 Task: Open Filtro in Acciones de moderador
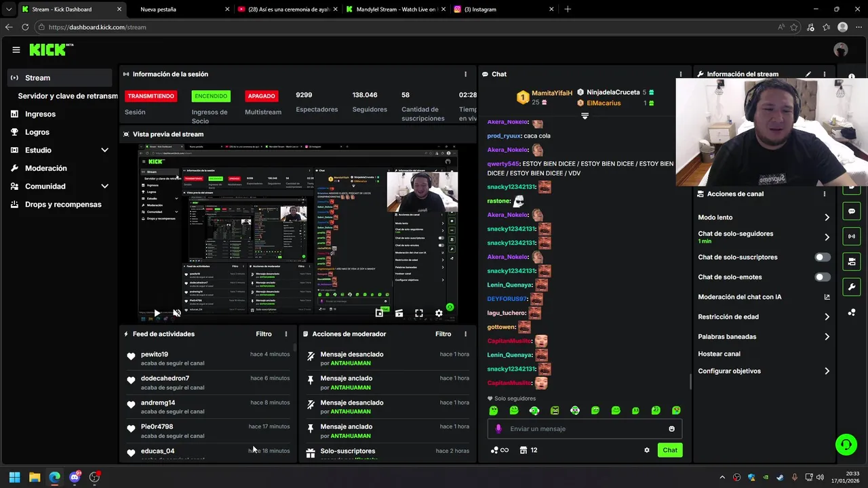[x=443, y=334]
